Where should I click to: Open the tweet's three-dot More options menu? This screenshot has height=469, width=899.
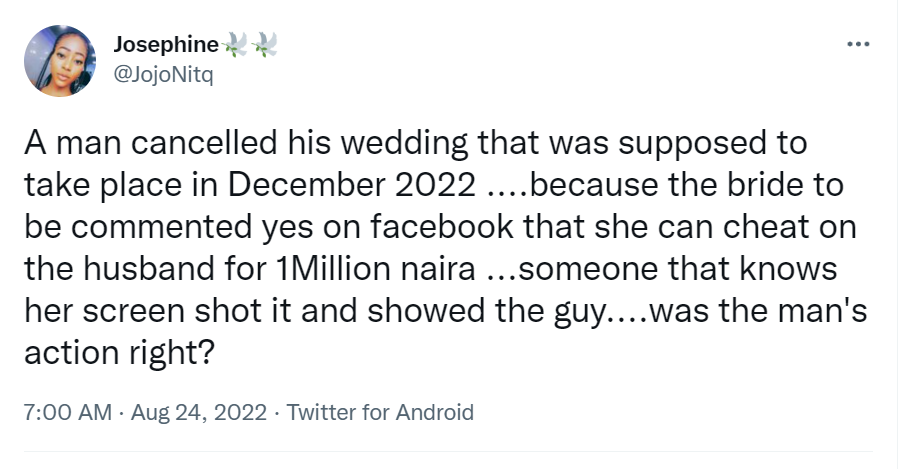pyautogui.click(x=858, y=45)
